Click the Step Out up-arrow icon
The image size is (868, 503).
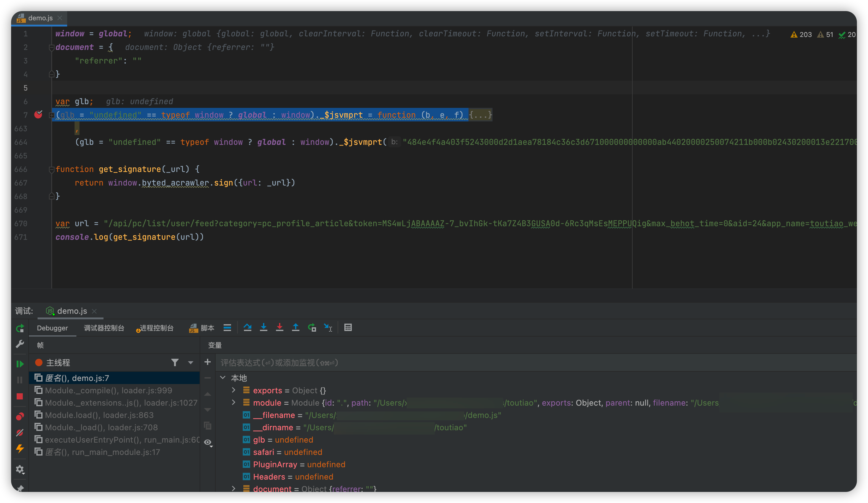[x=295, y=328]
